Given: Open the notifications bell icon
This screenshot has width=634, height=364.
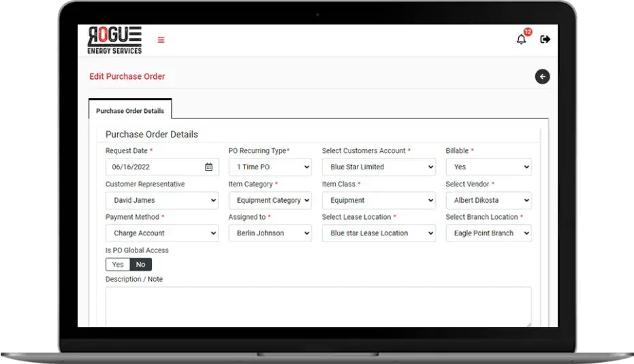Looking at the screenshot, I should coord(521,40).
